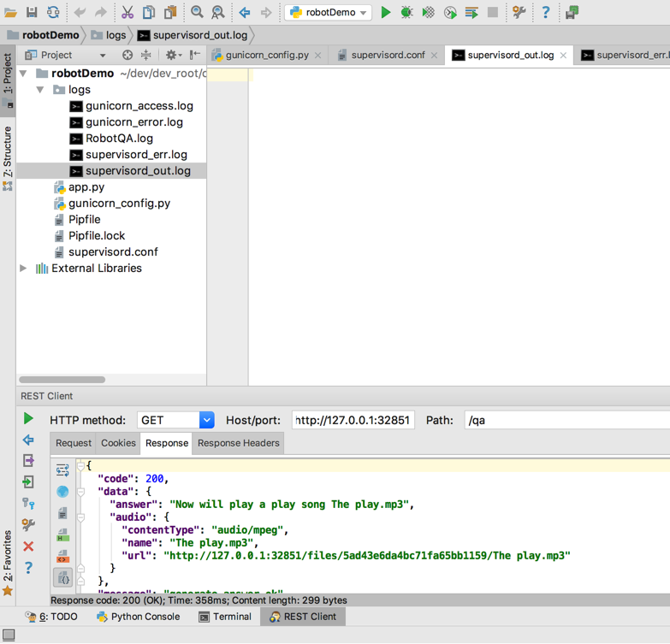This screenshot has height=644, width=670.
Task: Click the Path input field containing /qa
Action: point(565,420)
